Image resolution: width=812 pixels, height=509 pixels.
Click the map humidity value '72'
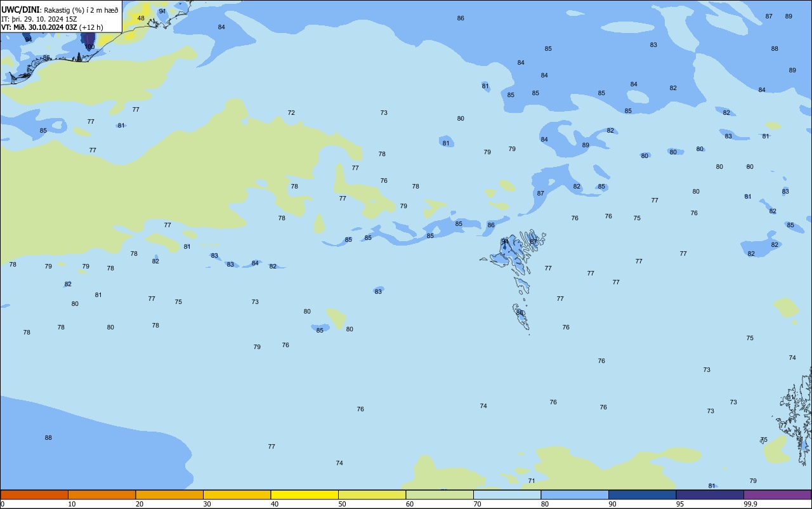coord(291,113)
